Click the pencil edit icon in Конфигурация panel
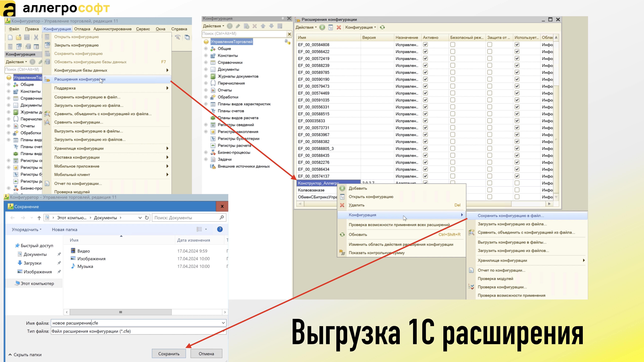Viewport: 644px width, 362px height. [x=238, y=26]
